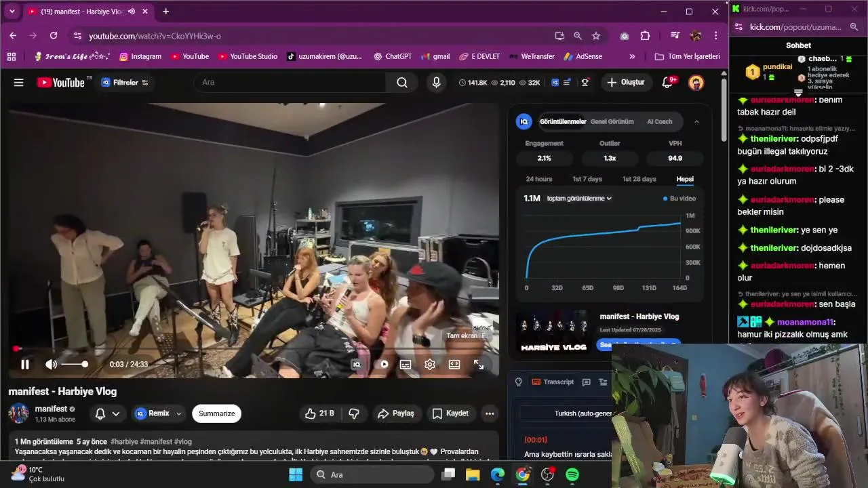The height and width of the screenshot is (488, 868).
Task: Select the Görüntülenmeler tab
Action: click(563, 122)
